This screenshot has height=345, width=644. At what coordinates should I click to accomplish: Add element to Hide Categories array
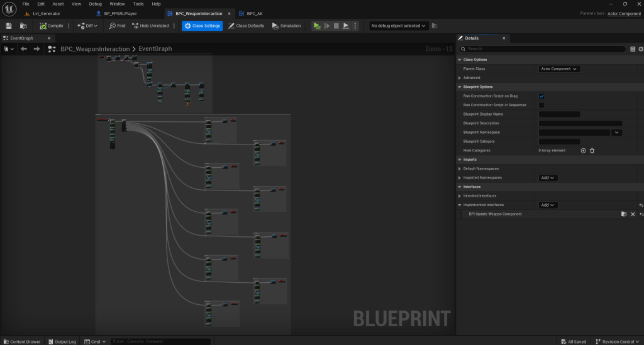[583, 151]
